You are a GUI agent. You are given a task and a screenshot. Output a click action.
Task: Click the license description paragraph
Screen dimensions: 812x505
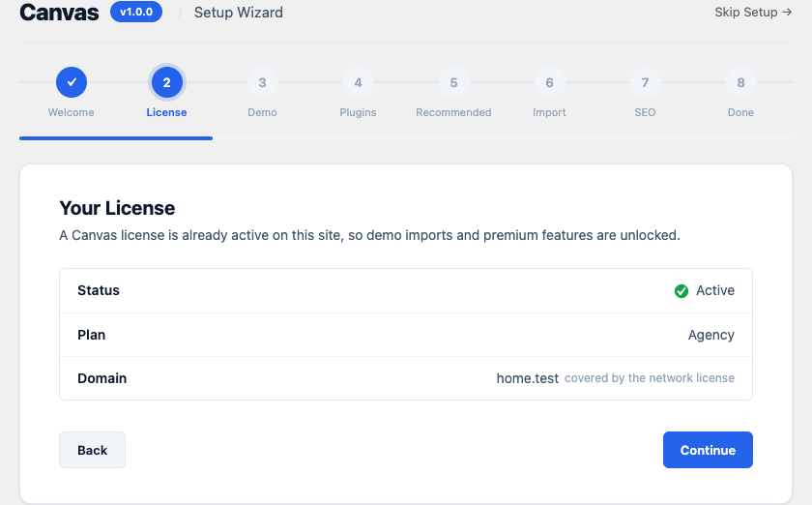(x=369, y=235)
